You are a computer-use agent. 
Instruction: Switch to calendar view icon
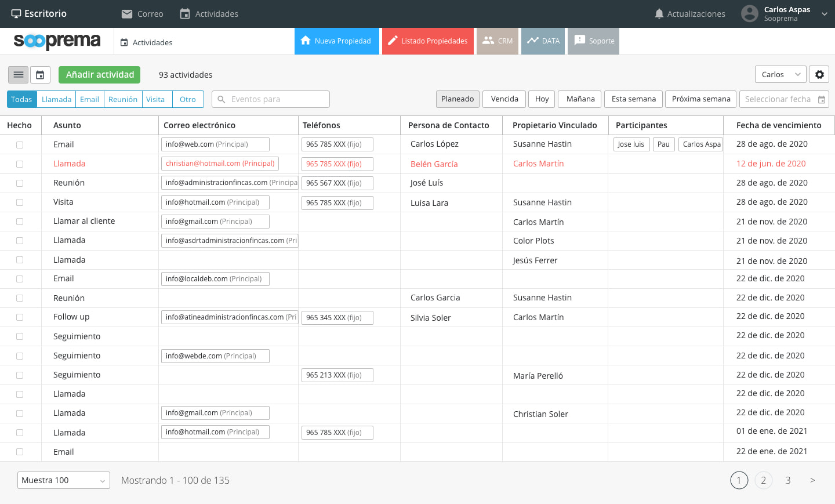40,75
